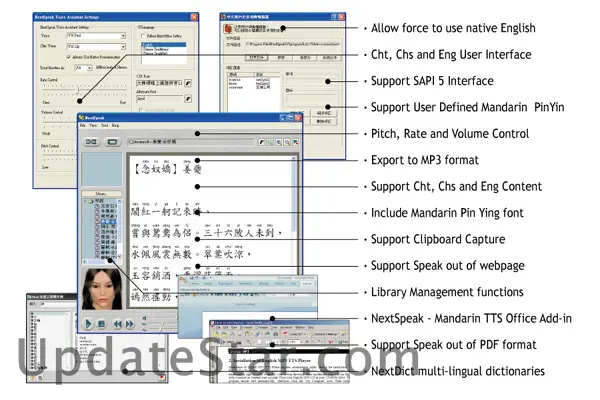Screen dimensions: 600x400
Task: Click the Stop button in NextSpeak player
Action: (101, 324)
